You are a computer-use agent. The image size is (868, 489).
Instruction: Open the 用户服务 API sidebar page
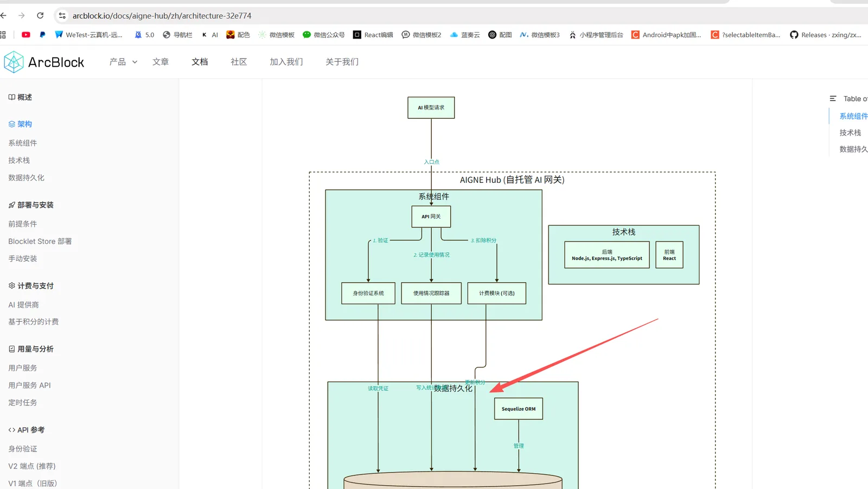pos(29,385)
